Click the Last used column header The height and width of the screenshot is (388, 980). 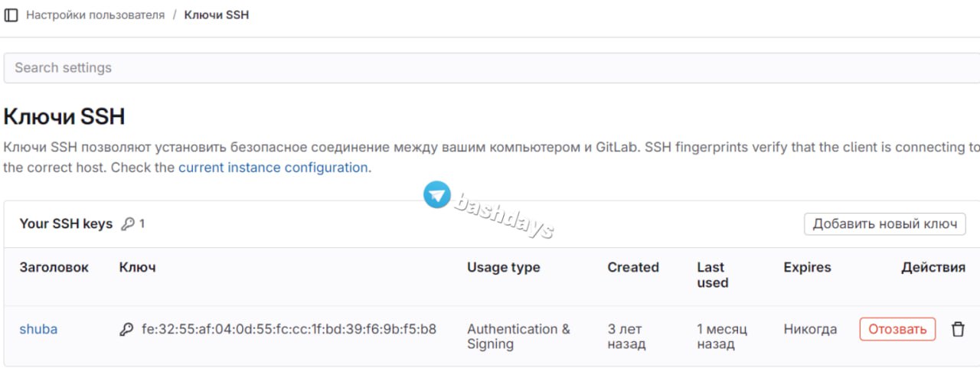(x=713, y=275)
